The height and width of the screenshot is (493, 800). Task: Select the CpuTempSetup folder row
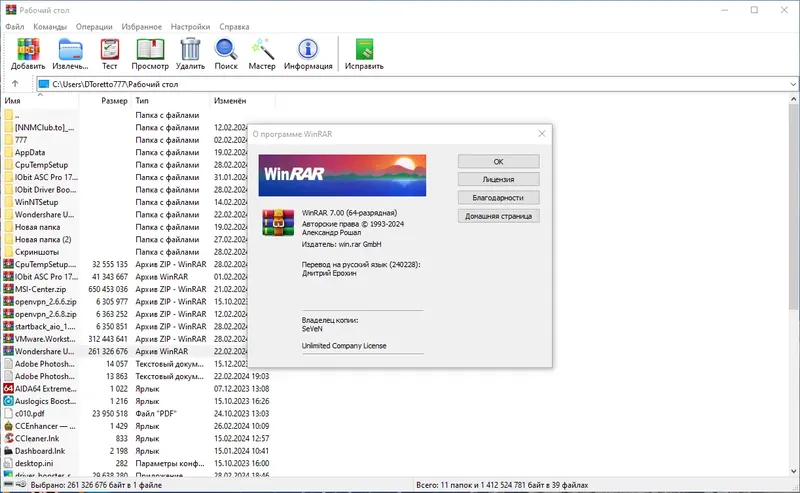coord(125,165)
